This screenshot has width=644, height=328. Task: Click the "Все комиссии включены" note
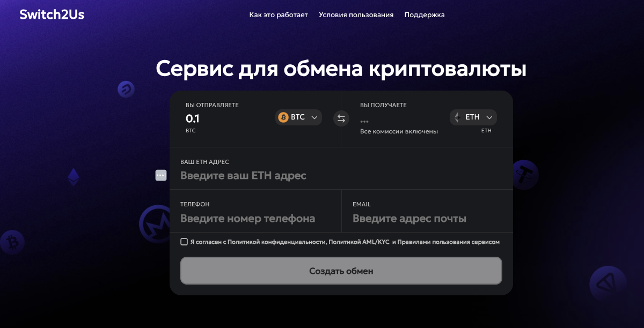pos(399,132)
